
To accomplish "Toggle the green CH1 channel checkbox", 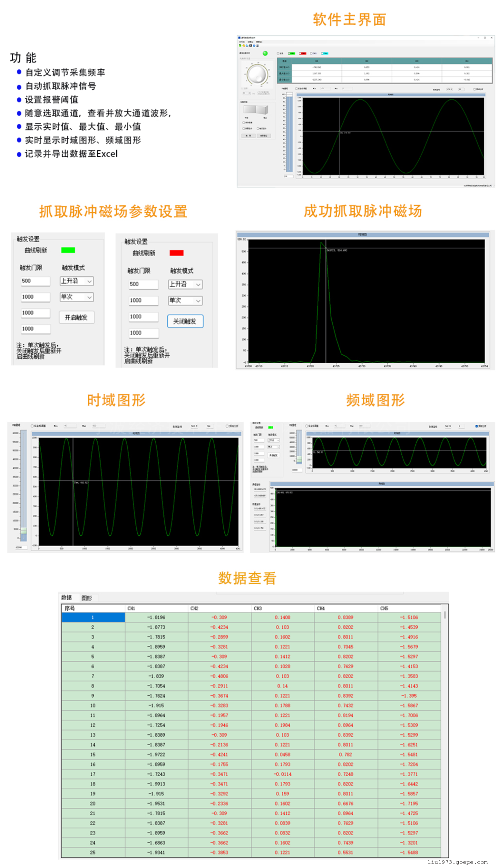I will coord(289,54).
